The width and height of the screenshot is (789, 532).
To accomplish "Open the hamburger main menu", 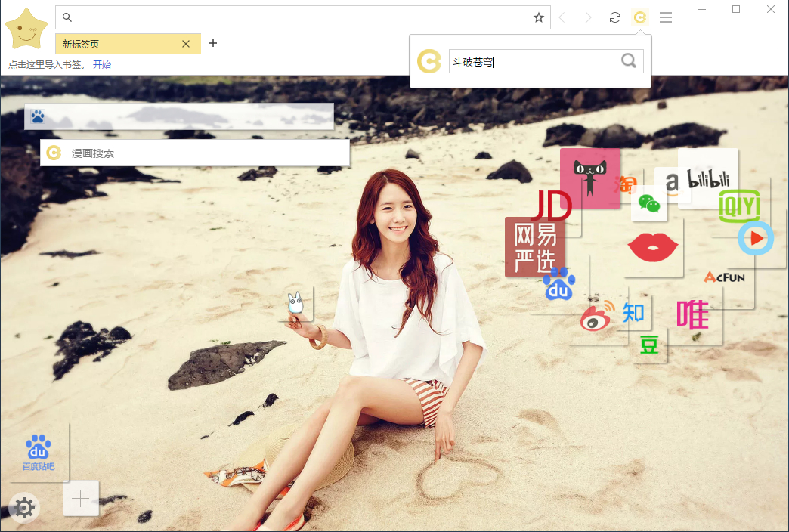I will (x=665, y=17).
